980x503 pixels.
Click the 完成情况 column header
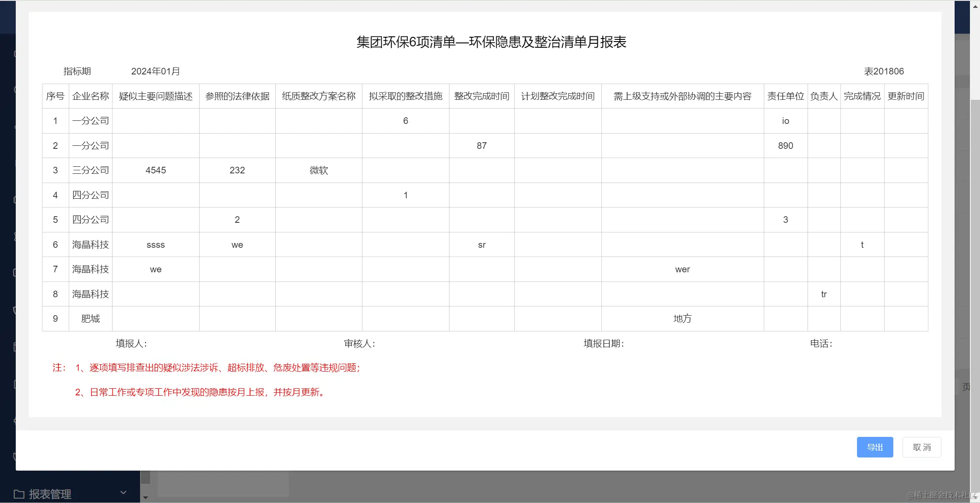[862, 96]
